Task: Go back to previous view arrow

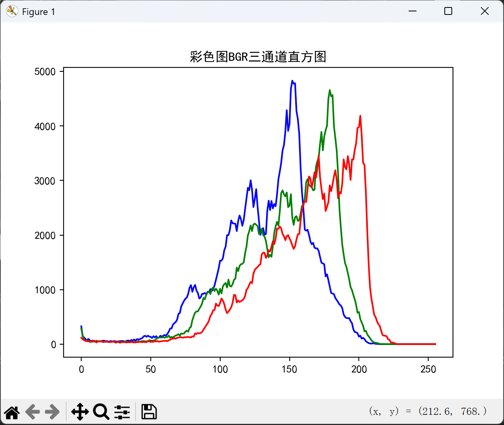Action: (32, 412)
